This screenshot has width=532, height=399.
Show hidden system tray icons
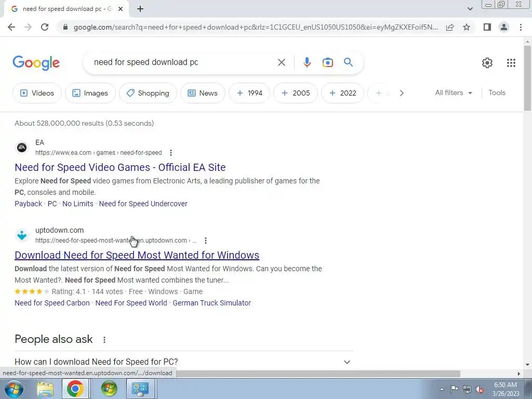click(x=442, y=389)
